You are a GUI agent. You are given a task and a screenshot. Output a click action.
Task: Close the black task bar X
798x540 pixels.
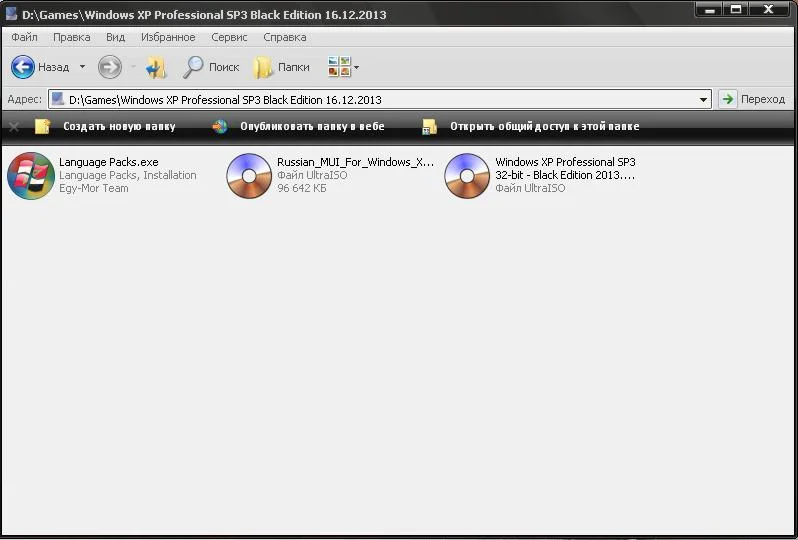pos(14,127)
